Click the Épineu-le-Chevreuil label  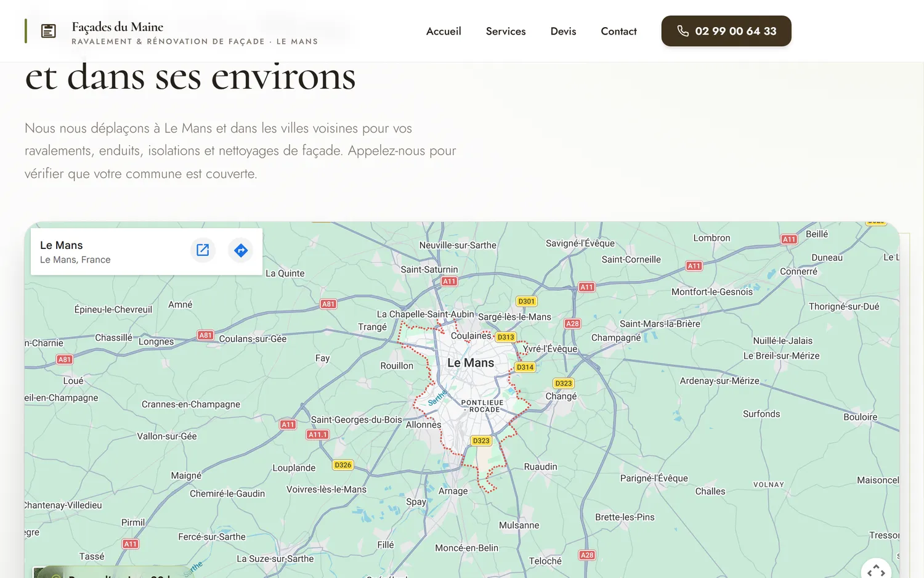113,309
